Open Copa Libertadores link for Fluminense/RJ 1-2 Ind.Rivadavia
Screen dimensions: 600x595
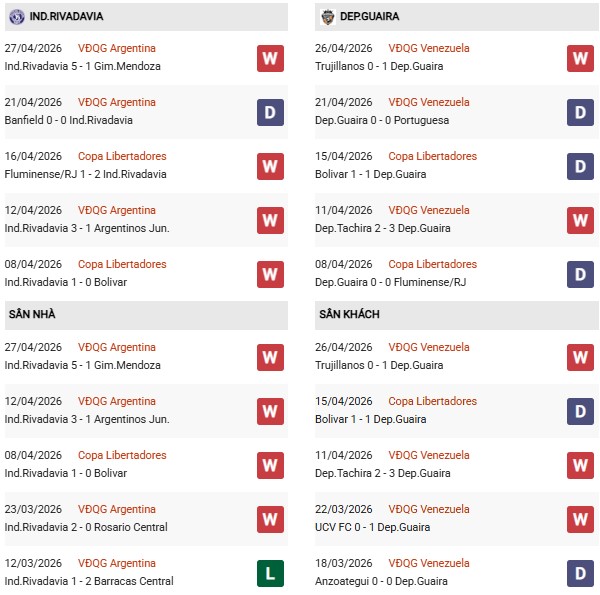point(122,156)
